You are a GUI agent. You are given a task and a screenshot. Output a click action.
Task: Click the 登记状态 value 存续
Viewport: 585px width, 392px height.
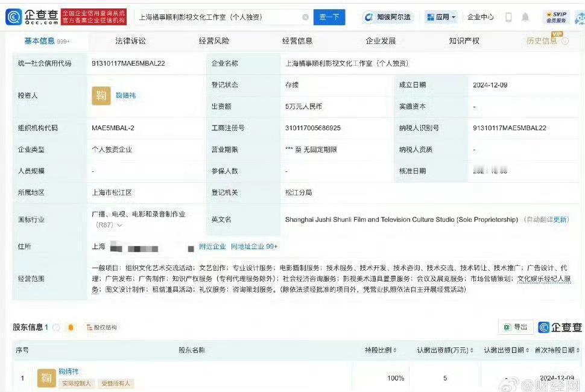pyautogui.click(x=292, y=85)
